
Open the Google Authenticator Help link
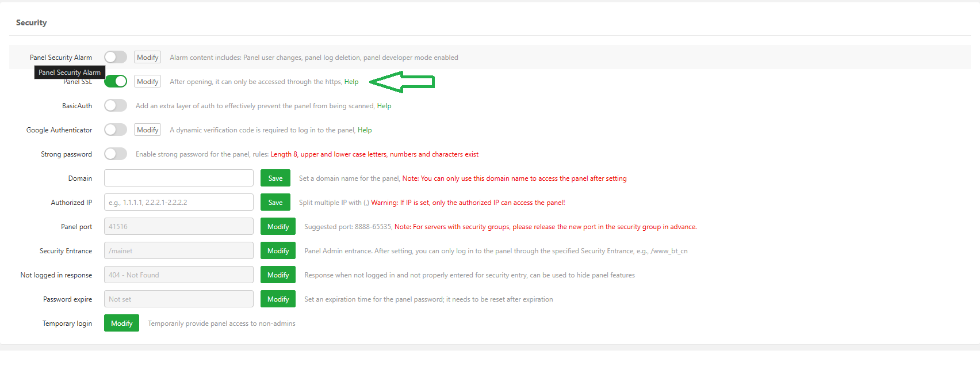pyautogui.click(x=365, y=130)
